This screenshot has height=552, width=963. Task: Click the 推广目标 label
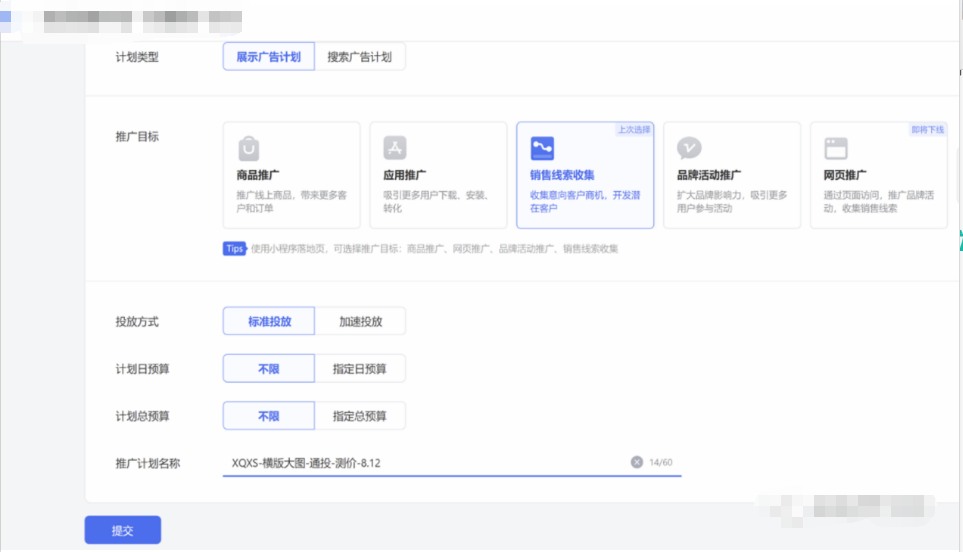point(137,136)
